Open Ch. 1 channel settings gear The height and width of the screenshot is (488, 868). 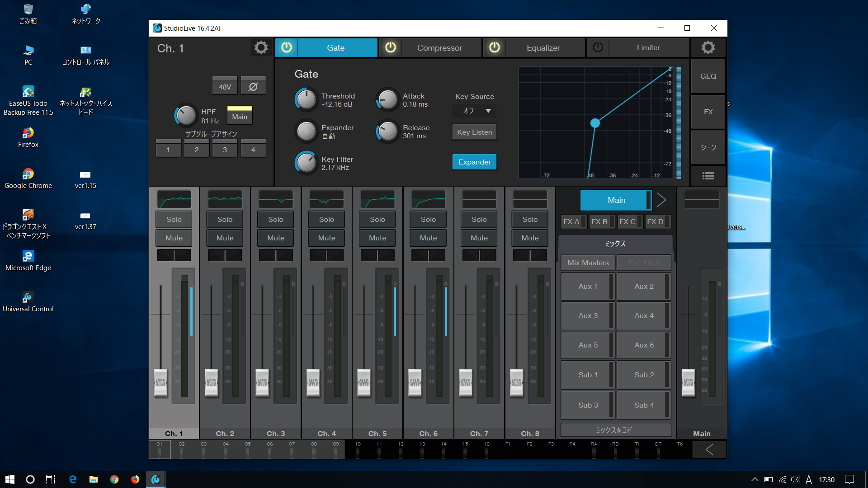[x=261, y=47]
